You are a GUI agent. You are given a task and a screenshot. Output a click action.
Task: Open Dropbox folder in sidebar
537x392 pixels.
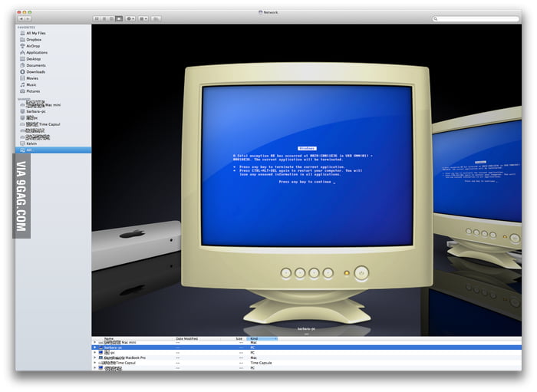pos(34,40)
